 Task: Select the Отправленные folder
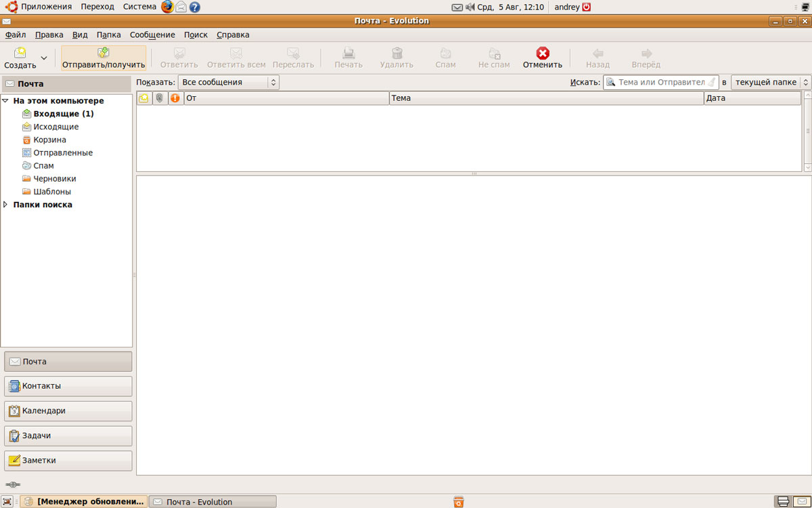tap(63, 152)
